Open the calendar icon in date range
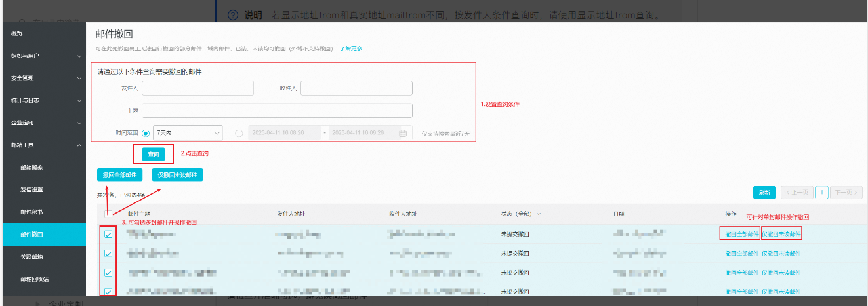868x306 pixels. (403, 133)
